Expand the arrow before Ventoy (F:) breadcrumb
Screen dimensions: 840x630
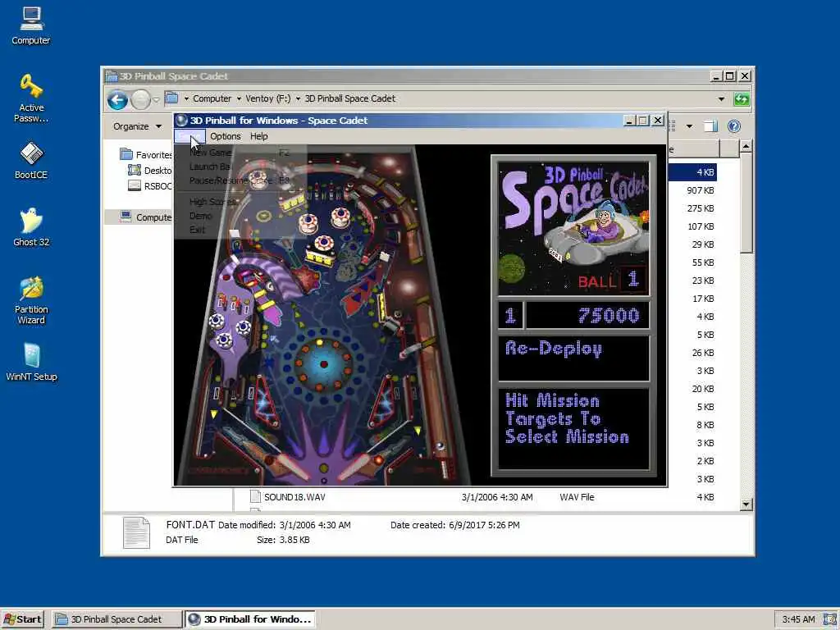pyautogui.click(x=239, y=98)
